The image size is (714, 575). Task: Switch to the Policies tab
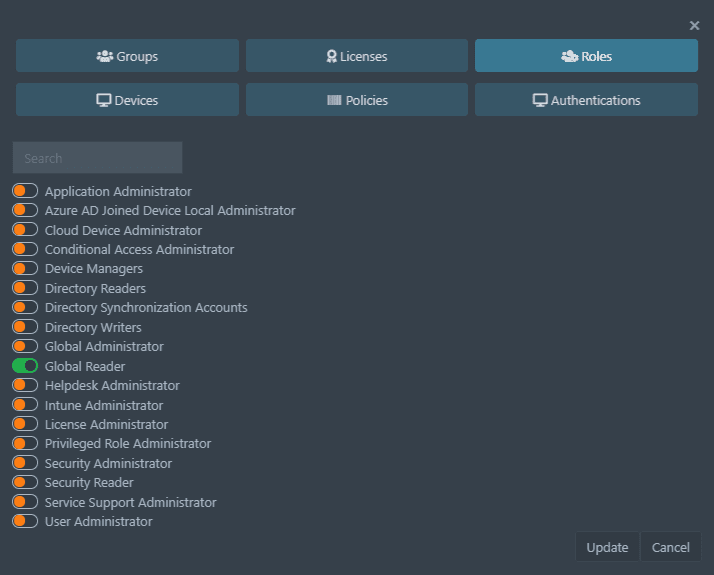click(x=357, y=99)
